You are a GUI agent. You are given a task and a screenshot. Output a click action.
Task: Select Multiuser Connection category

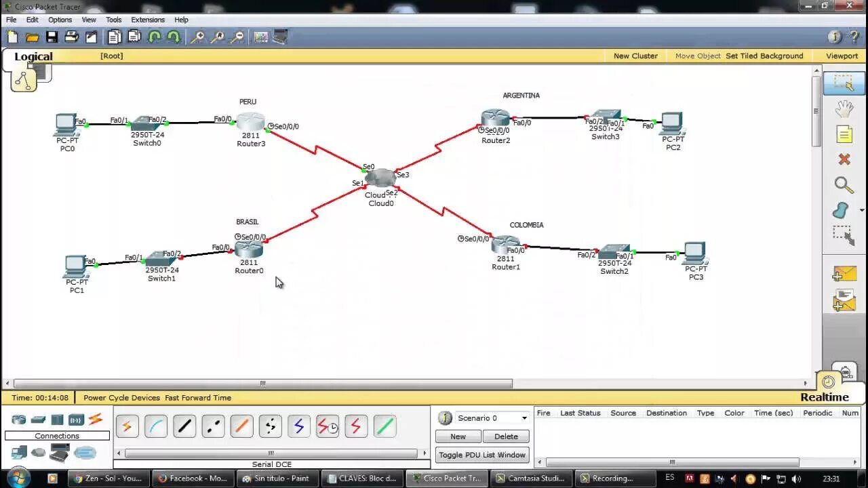pyautogui.click(x=85, y=452)
